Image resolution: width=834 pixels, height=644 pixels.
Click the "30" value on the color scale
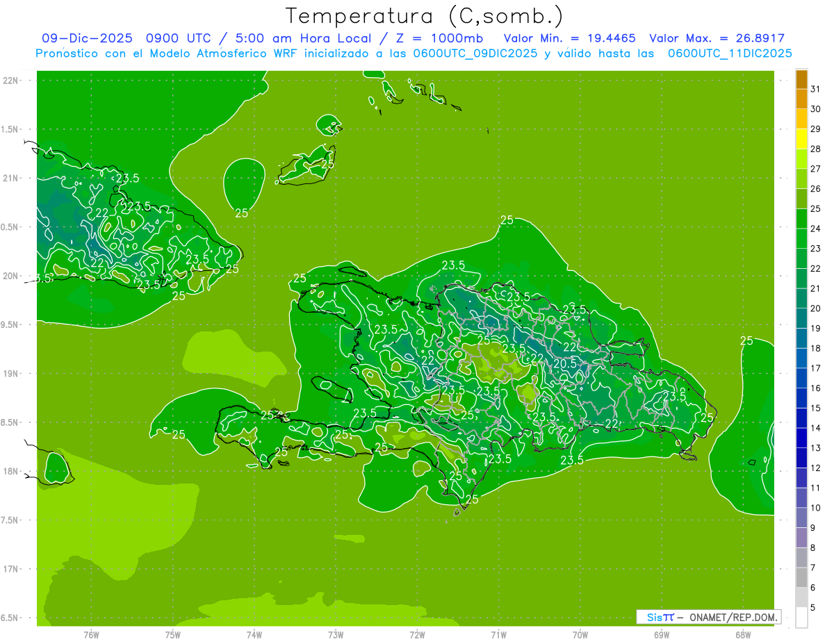[816, 109]
